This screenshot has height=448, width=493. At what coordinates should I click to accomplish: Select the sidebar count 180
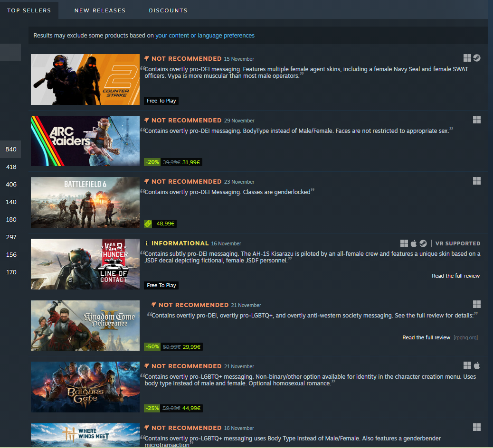coord(11,220)
